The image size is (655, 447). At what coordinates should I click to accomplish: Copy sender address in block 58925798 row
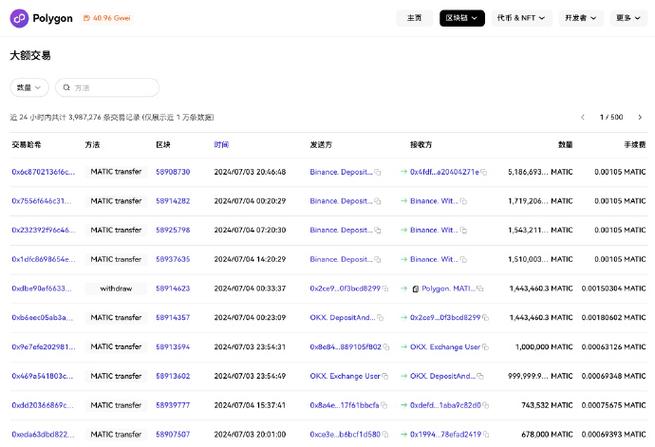[x=378, y=230]
